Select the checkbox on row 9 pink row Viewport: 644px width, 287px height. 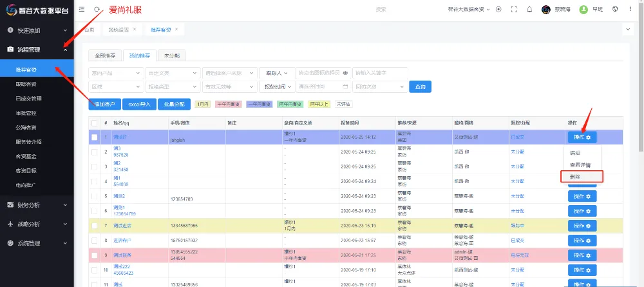tap(95, 255)
